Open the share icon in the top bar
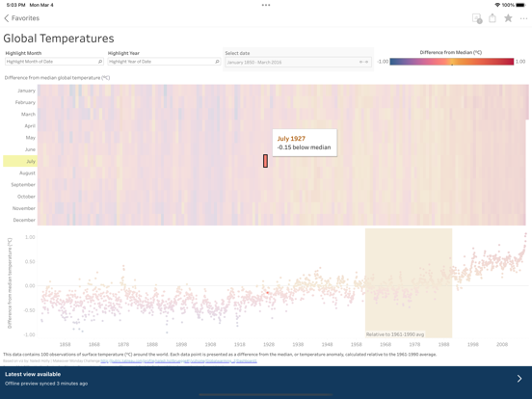532x399 pixels. click(x=492, y=18)
